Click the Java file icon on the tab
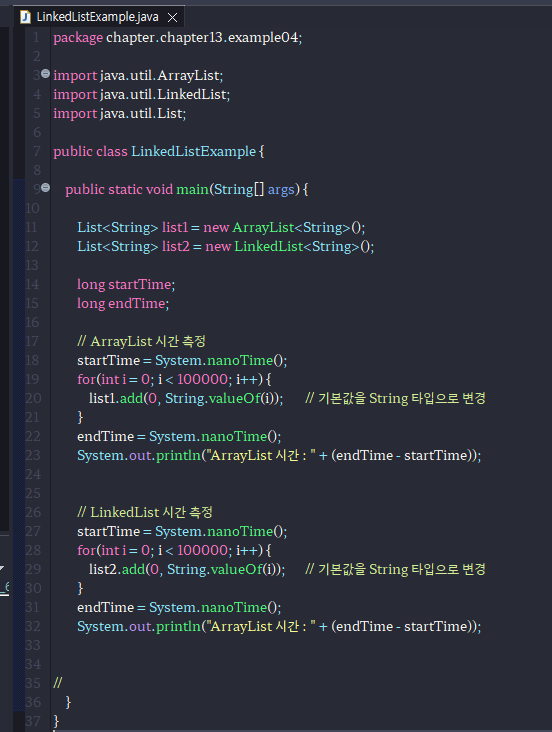552x732 pixels. point(25,17)
